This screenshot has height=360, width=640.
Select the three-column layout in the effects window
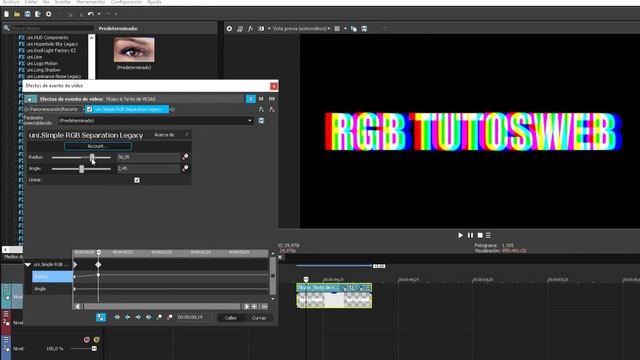[272, 99]
